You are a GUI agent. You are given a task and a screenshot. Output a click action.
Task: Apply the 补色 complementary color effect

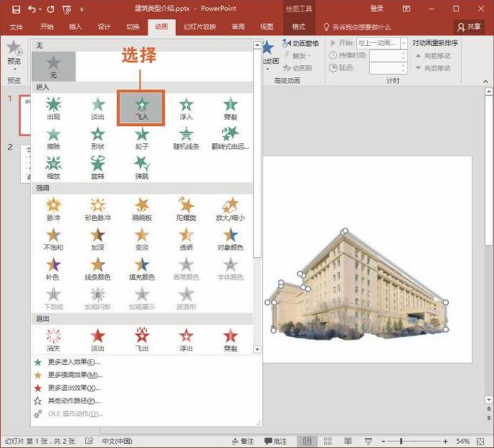tap(53, 269)
